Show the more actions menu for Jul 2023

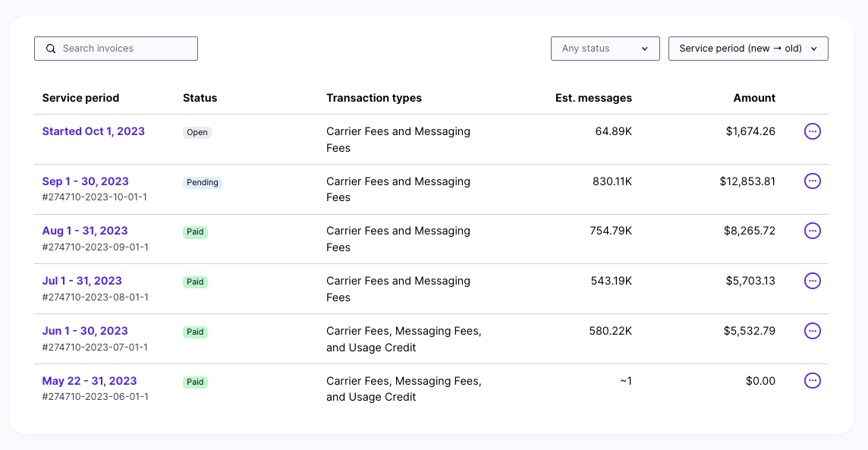(x=812, y=281)
